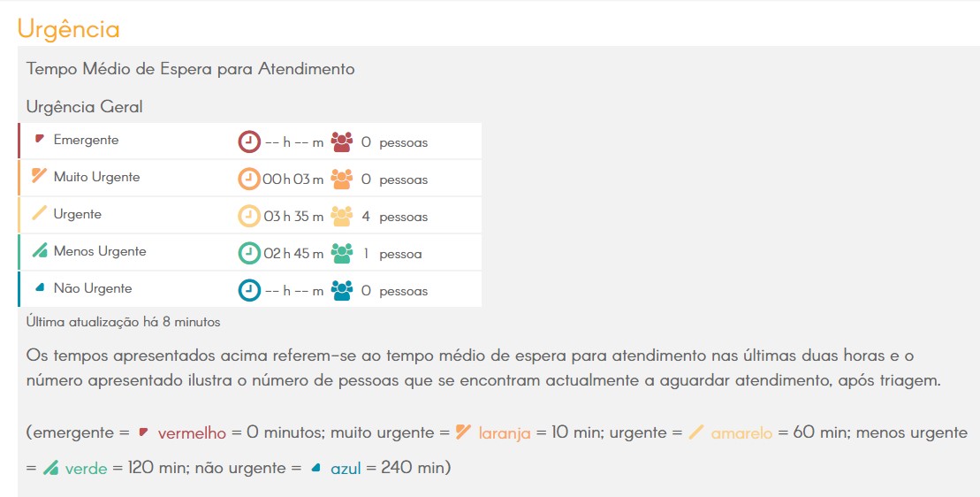This screenshot has height=497, width=980.
Task: Click the green people icon showing 1 pessoa
Action: (x=342, y=253)
